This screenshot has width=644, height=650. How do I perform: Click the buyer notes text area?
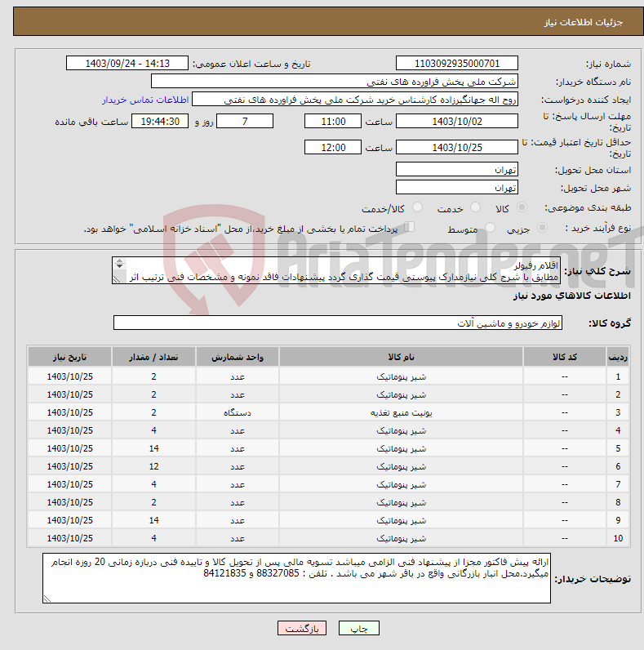point(296,578)
